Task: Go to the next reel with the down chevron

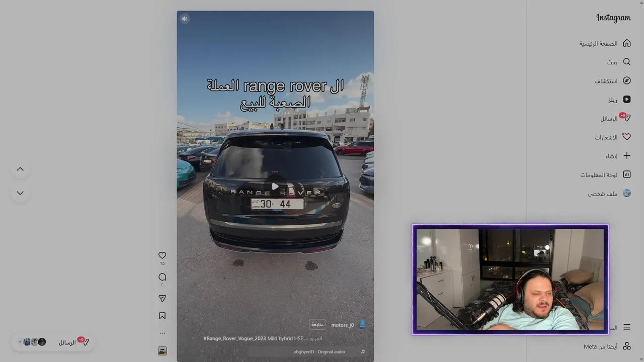Action: 20,193
